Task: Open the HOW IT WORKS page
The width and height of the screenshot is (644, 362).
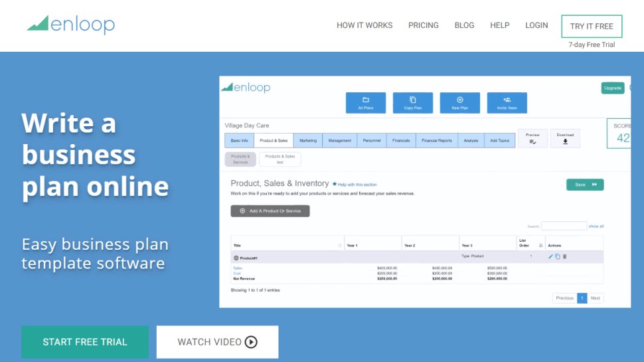Action: click(364, 25)
